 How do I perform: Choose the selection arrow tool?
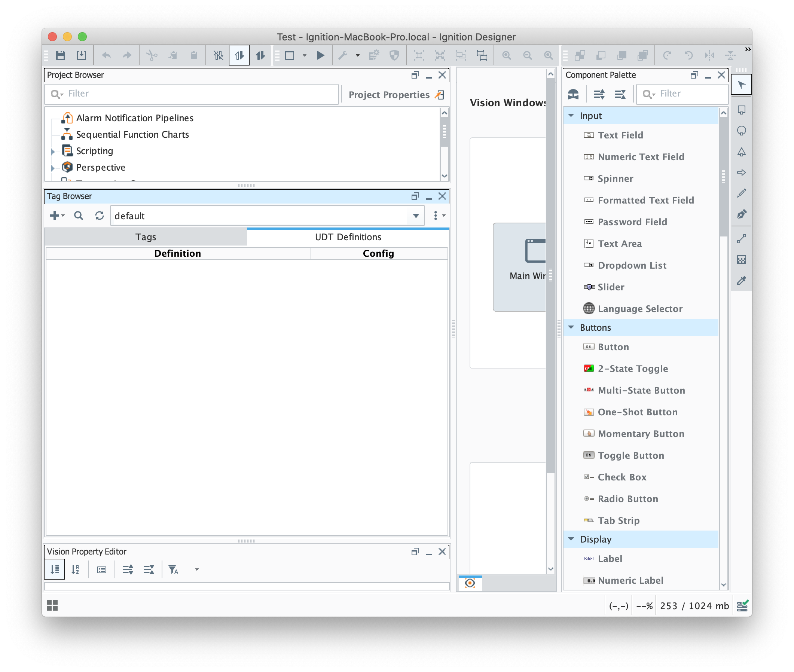point(741,85)
